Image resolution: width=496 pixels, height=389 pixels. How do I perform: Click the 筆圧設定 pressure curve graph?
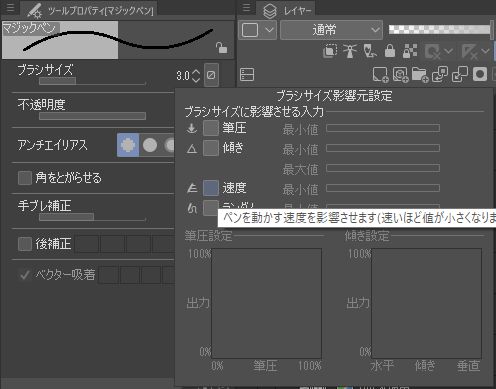point(267,303)
